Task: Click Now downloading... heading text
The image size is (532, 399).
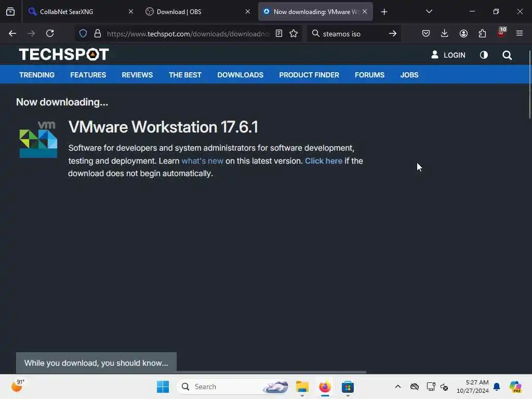Action: coord(62,102)
